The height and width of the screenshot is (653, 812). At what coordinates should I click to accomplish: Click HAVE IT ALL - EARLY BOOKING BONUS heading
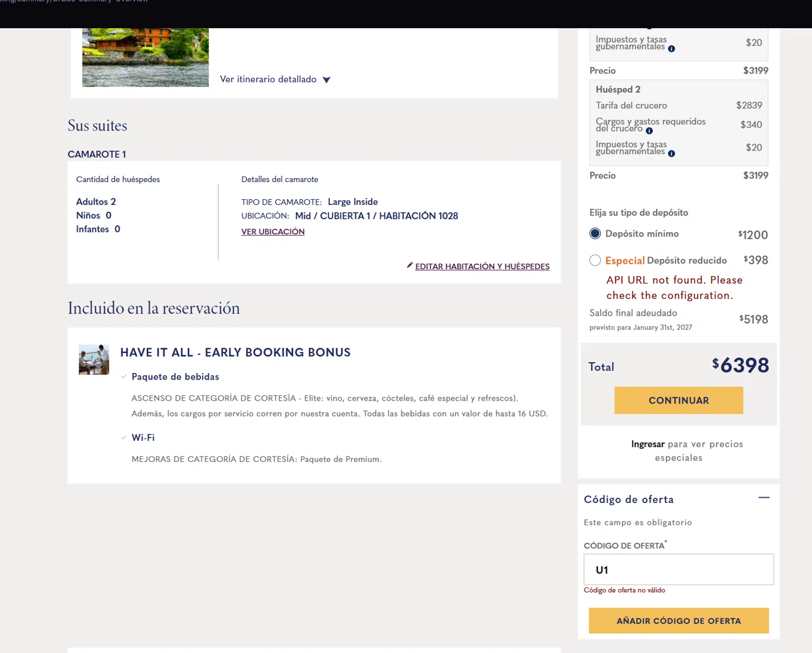[x=235, y=352]
